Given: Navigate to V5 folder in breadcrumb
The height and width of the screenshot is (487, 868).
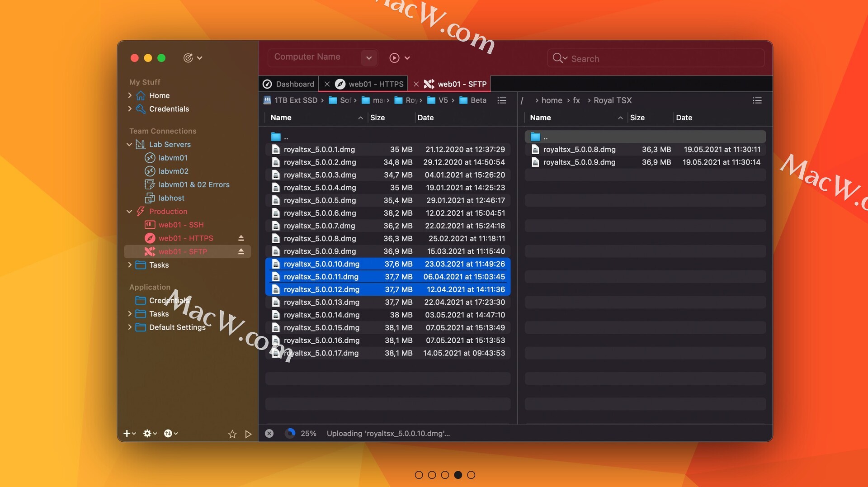Looking at the screenshot, I should tap(437, 100).
